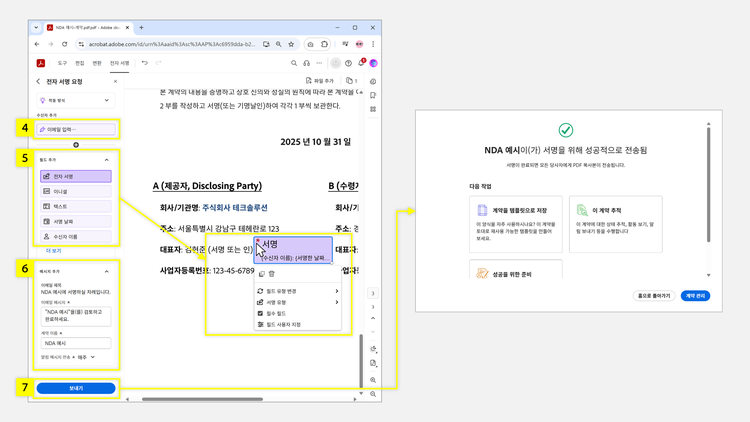Click the blue 계약 관리 button

[695, 296]
